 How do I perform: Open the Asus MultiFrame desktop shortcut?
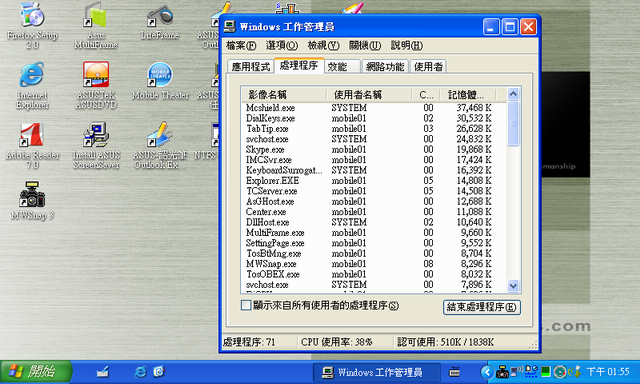96,25
